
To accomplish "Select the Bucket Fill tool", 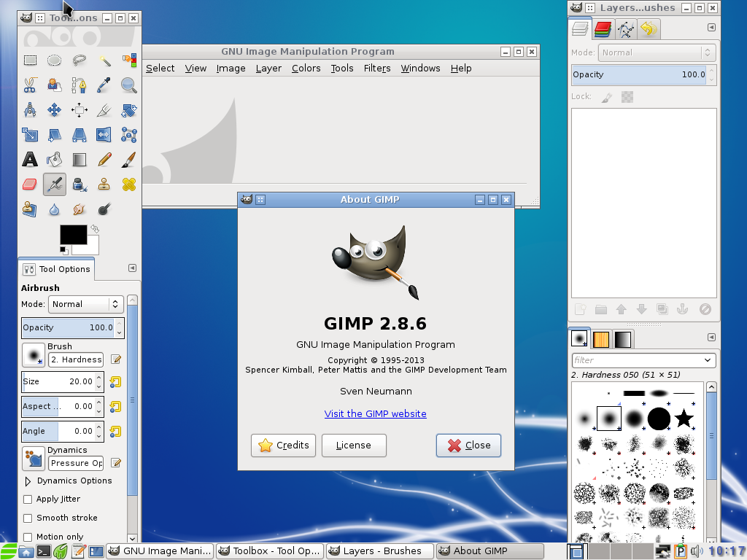I will pos(54,160).
